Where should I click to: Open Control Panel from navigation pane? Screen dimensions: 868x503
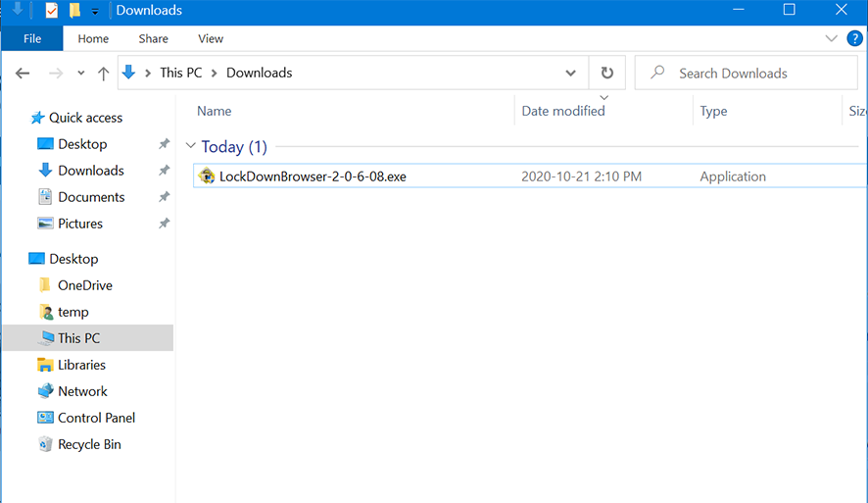(x=96, y=418)
